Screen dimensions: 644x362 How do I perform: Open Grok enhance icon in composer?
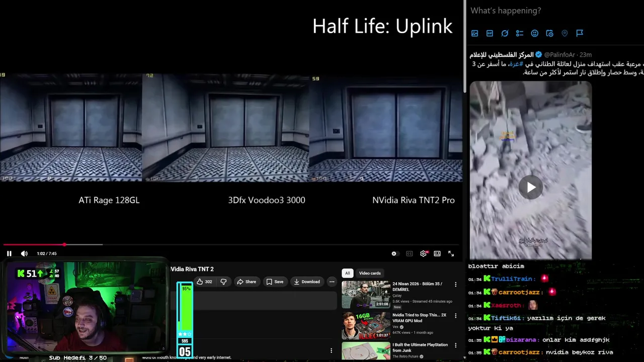click(505, 33)
